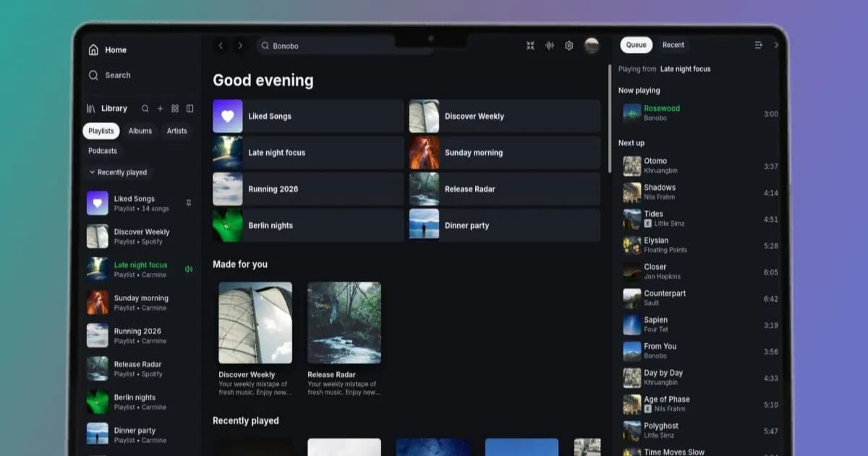Open settings gear icon

point(569,46)
